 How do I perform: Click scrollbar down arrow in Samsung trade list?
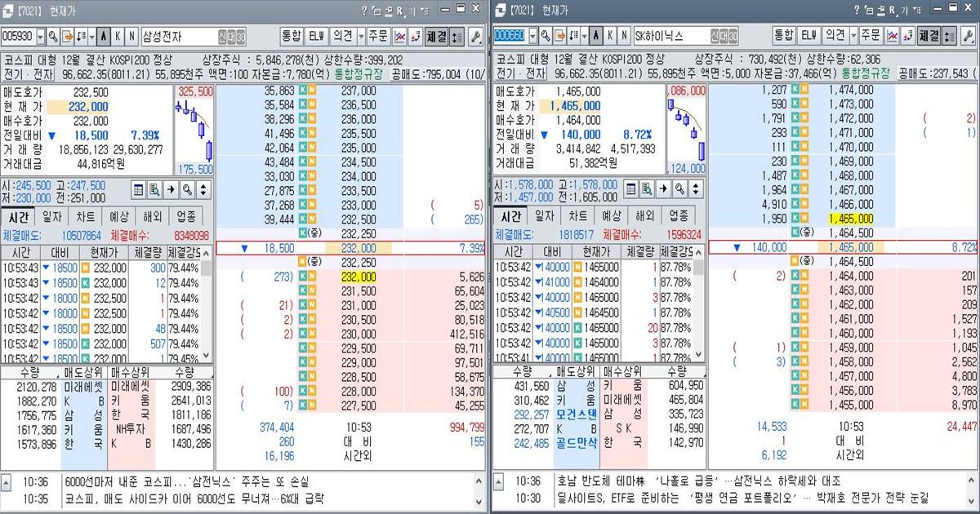206,356
